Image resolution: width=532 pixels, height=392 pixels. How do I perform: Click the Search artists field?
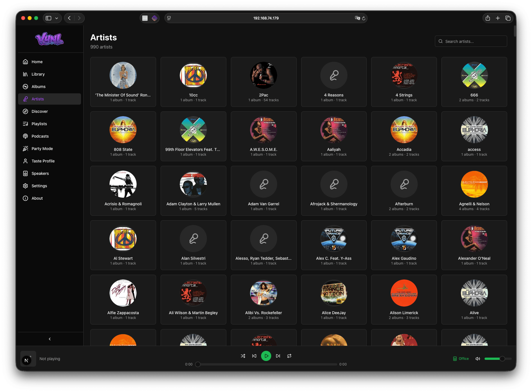coord(471,41)
